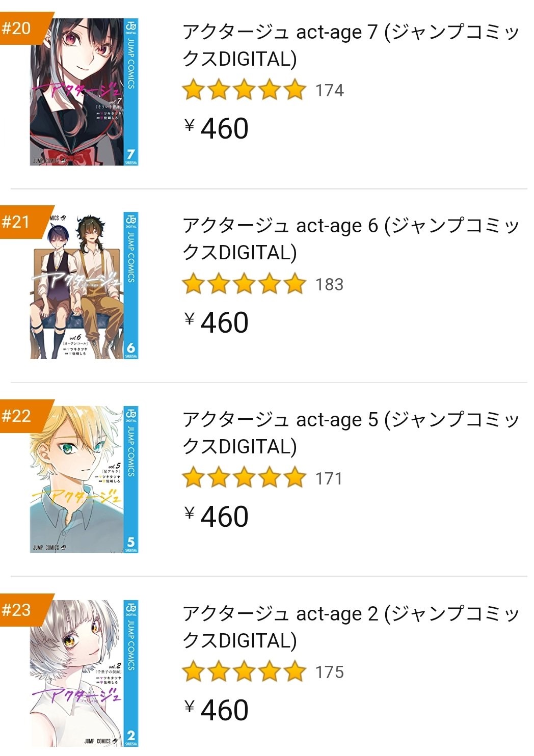Image resolution: width=534 pixels, height=756 pixels.
Task: Open the 175 reviews count
Action: coord(329,672)
